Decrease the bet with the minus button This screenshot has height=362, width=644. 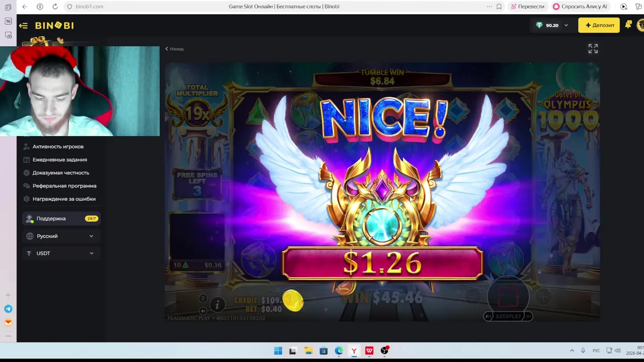click(x=473, y=297)
